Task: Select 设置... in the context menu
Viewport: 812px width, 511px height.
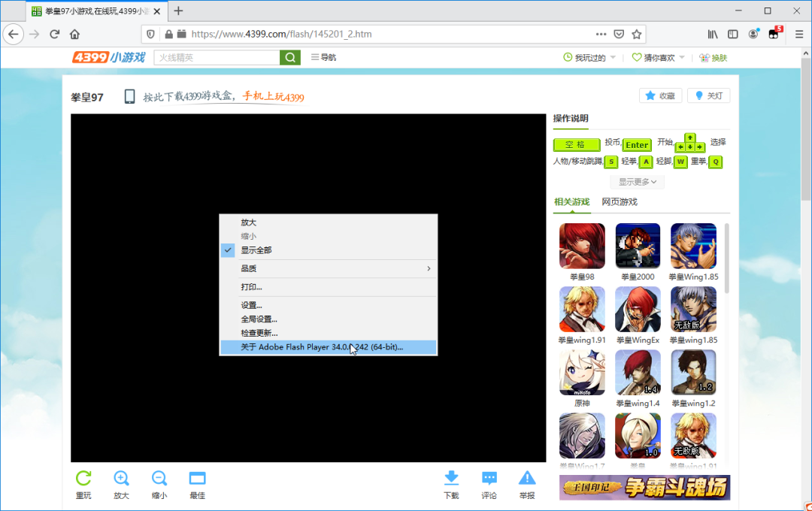Action: click(329, 305)
